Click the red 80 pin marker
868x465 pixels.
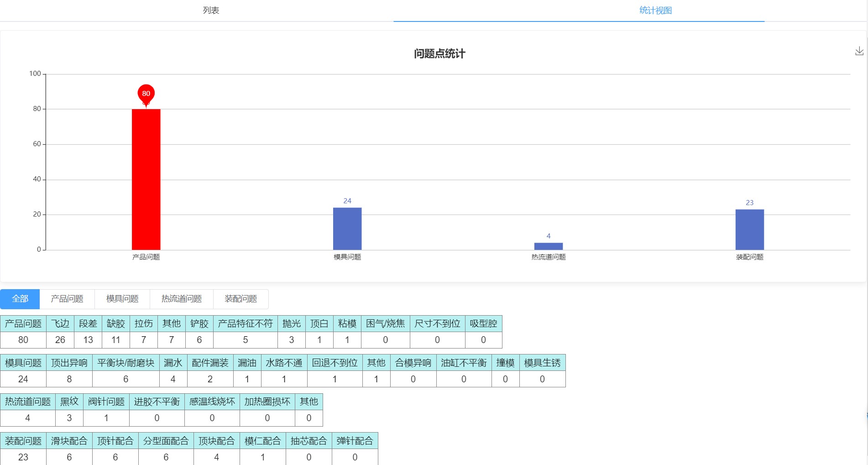click(x=146, y=94)
